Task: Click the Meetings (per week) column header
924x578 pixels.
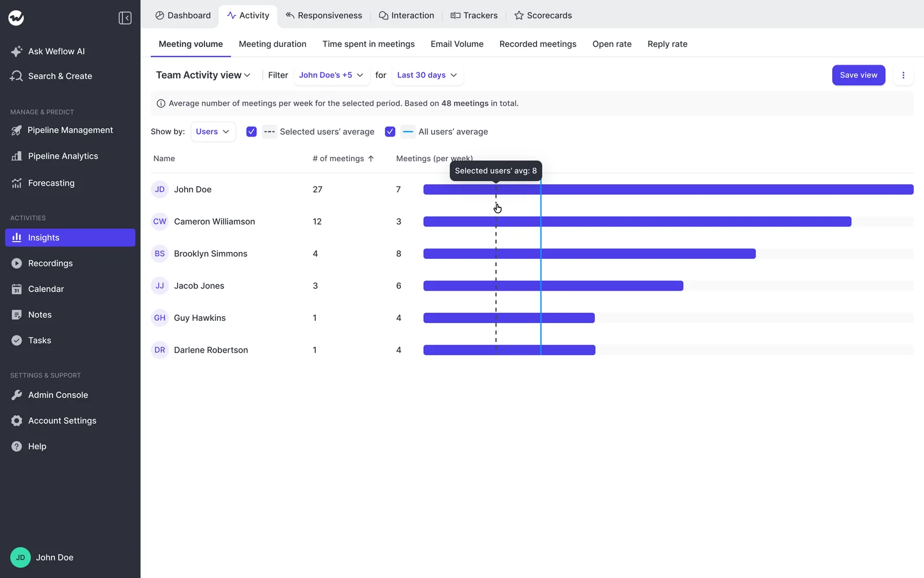Action: pos(434,158)
